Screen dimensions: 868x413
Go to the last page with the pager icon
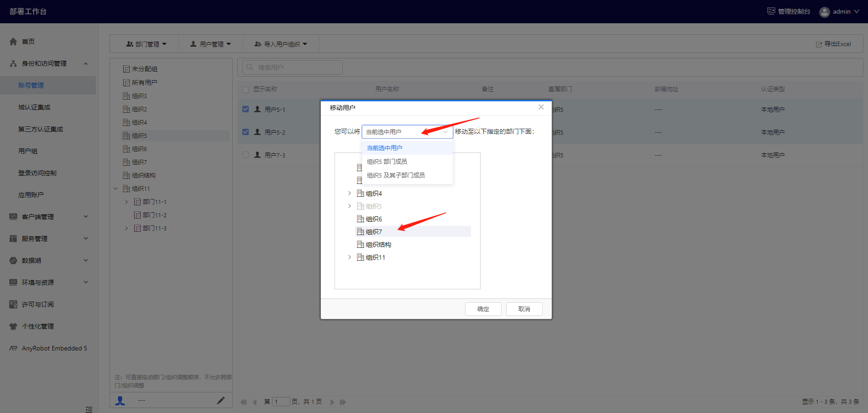pos(343,402)
